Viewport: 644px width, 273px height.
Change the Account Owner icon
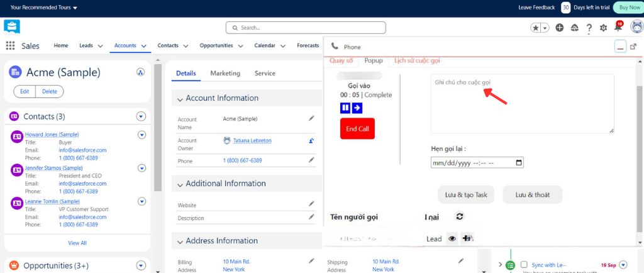click(311, 140)
